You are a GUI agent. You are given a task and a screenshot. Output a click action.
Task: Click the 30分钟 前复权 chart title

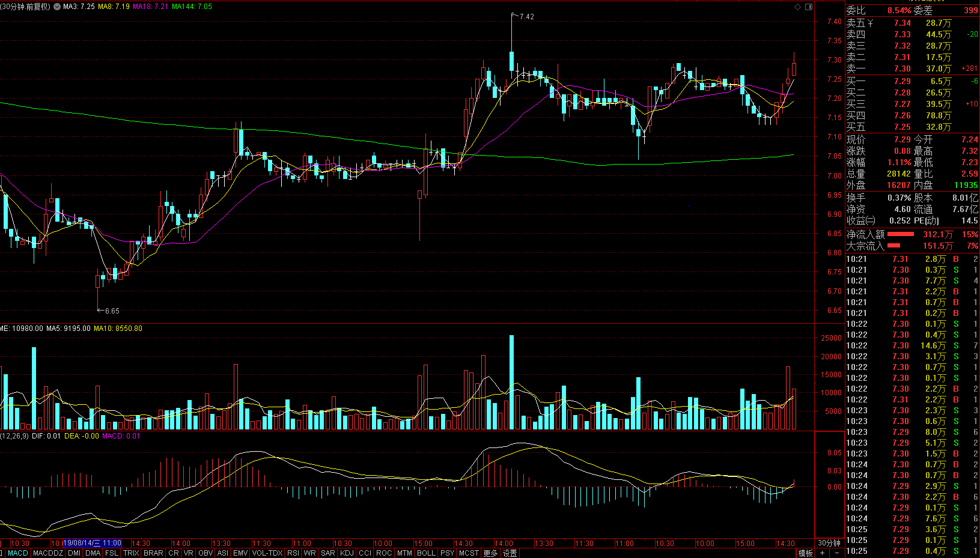pyautogui.click(x=26, y=7)
